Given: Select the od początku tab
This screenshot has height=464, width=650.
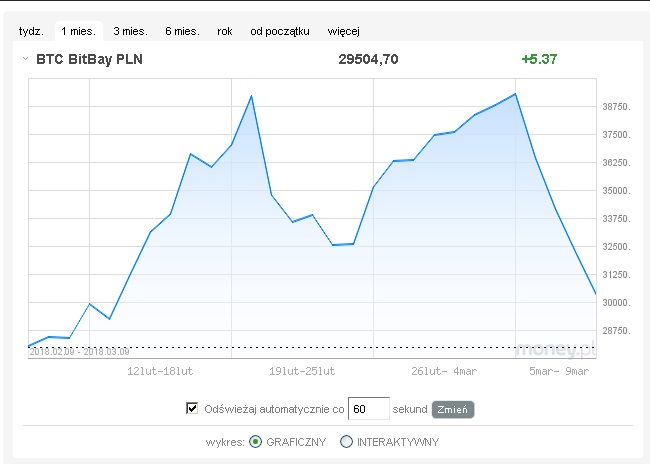Looking at the screenshot, I should tap(280, 31).
